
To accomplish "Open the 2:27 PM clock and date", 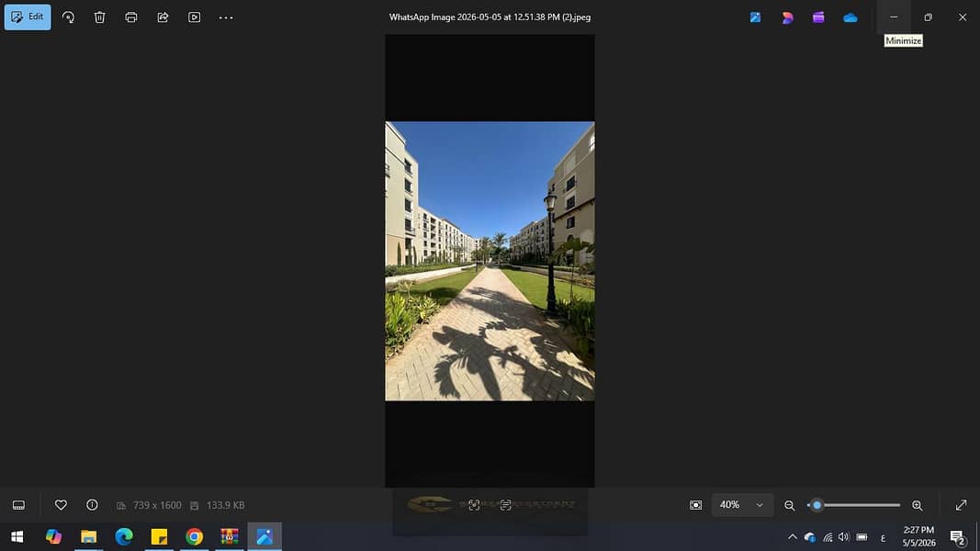I will (918, 536).
